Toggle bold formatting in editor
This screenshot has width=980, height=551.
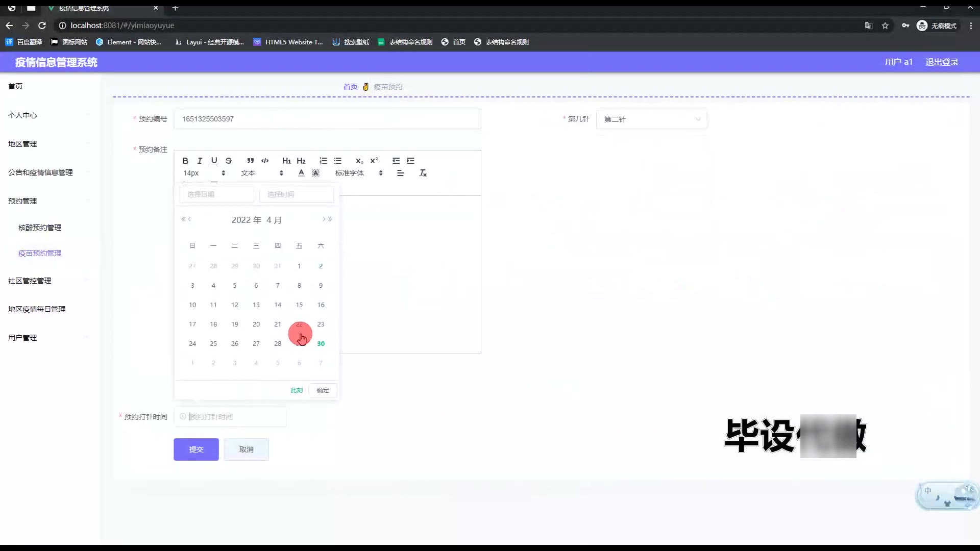click(185, 161)
